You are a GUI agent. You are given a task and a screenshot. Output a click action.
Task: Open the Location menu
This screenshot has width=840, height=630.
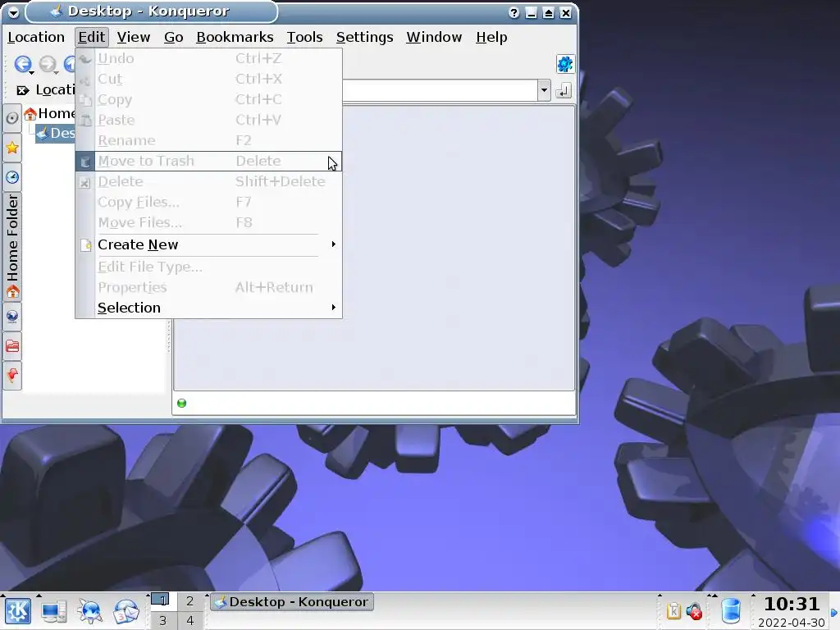tap(36, 37)
